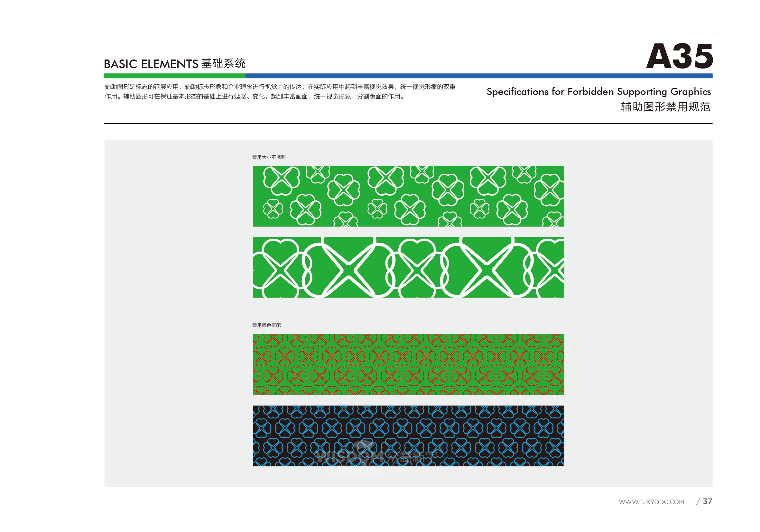Screen dimensions: 760x532
Task: Click the paragraph line starting 作用。辅助图形可在保证
Action: [x=255, y=96]
